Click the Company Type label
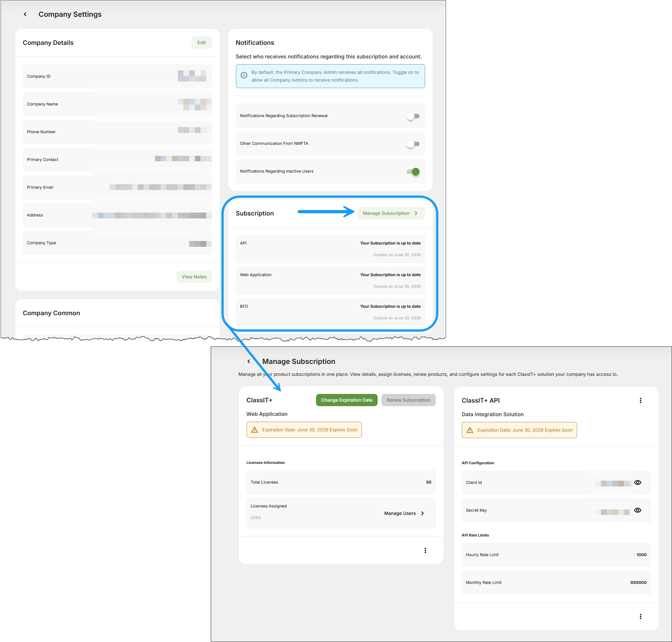The width and height of the screenshot is (672, 642). coord(41,243)
